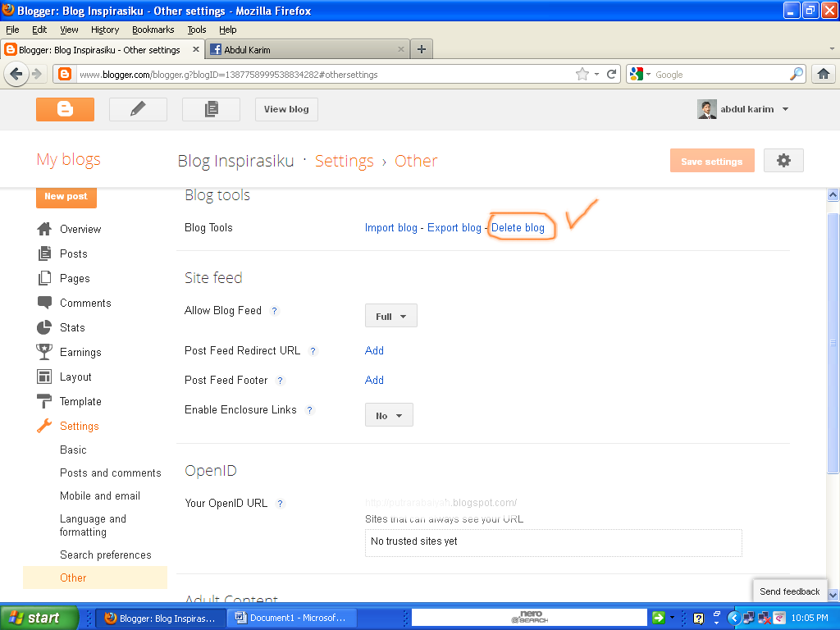
Task: Click the Overview house icon
Action: pyautogui.click(x=44, y=229)
